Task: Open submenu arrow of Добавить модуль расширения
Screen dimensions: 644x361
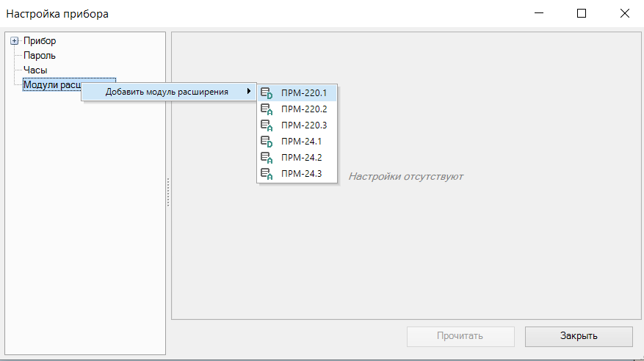Action: 249,92
